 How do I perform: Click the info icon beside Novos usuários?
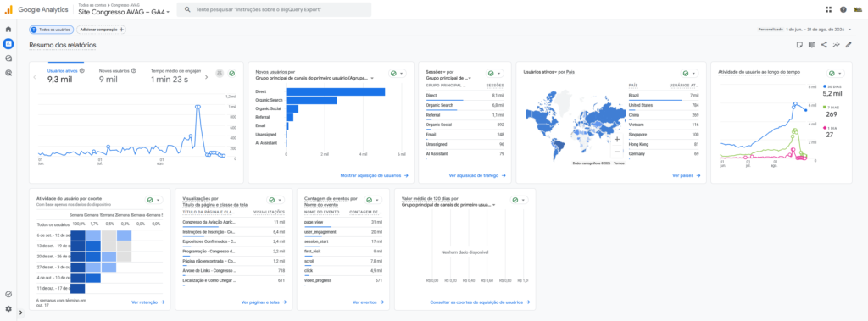click(134, 71)
